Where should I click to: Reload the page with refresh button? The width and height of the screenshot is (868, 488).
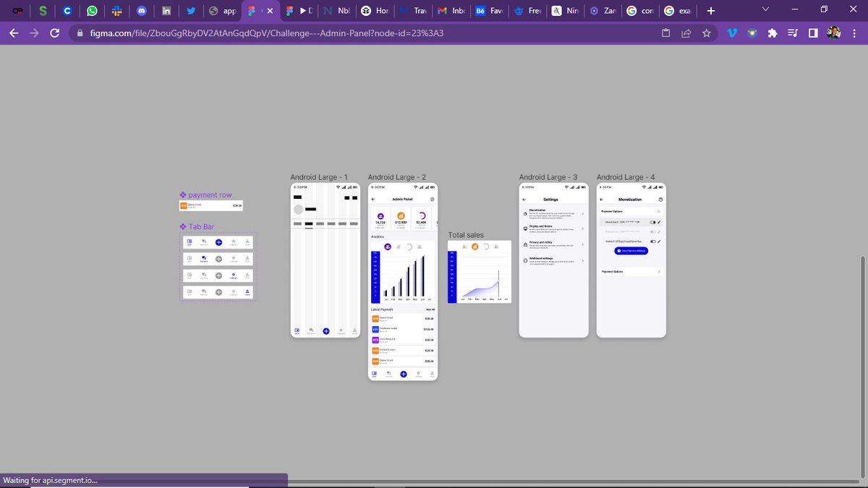(x=54, y=33)
